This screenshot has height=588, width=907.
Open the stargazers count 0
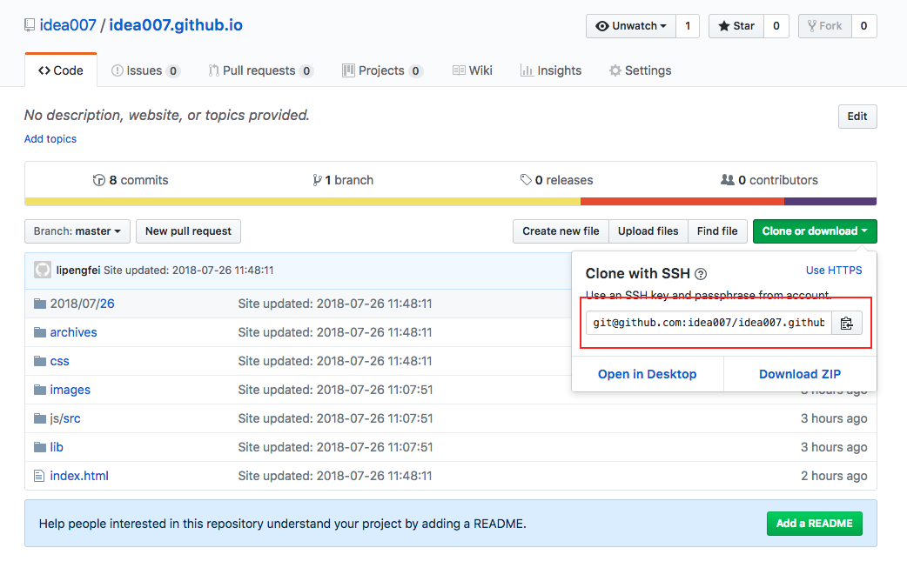click(x=776, y=26)
